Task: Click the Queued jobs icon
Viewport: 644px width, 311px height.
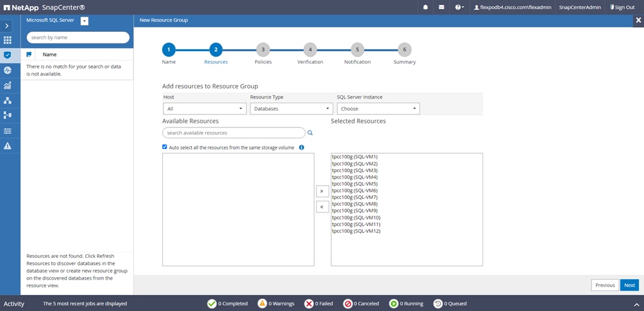Action: click(x=438, y=303)
